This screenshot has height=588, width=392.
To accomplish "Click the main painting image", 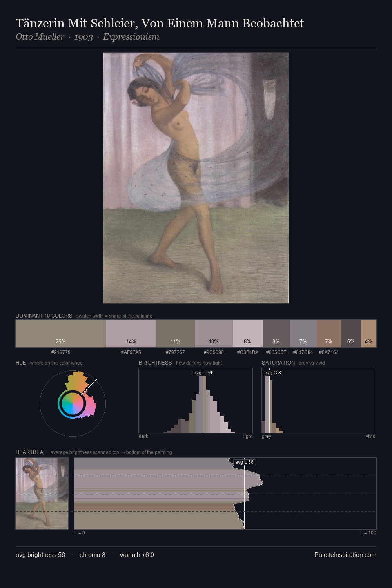I will point(196,178).
